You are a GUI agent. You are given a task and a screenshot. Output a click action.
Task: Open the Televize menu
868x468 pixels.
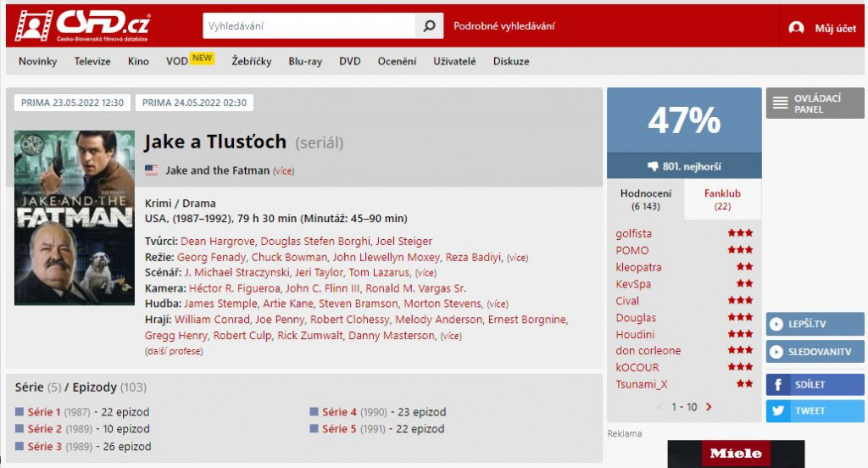click(x=92, y=62)
